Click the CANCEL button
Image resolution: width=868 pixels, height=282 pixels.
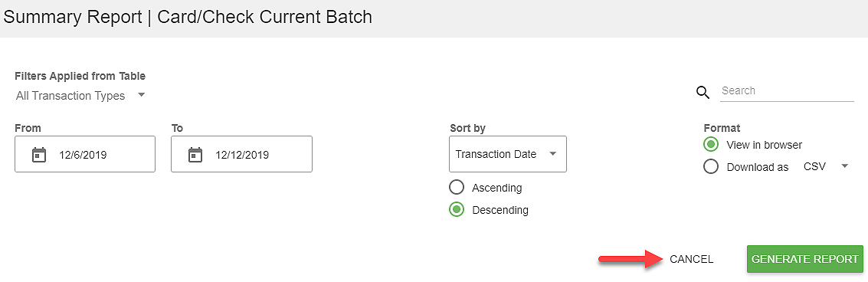691,259
